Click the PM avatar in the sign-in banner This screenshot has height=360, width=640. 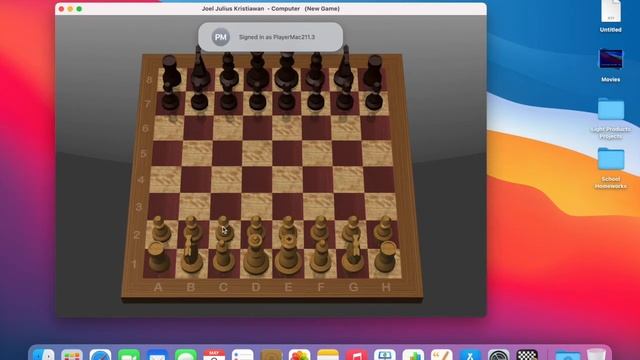click(x=220, y=37)
